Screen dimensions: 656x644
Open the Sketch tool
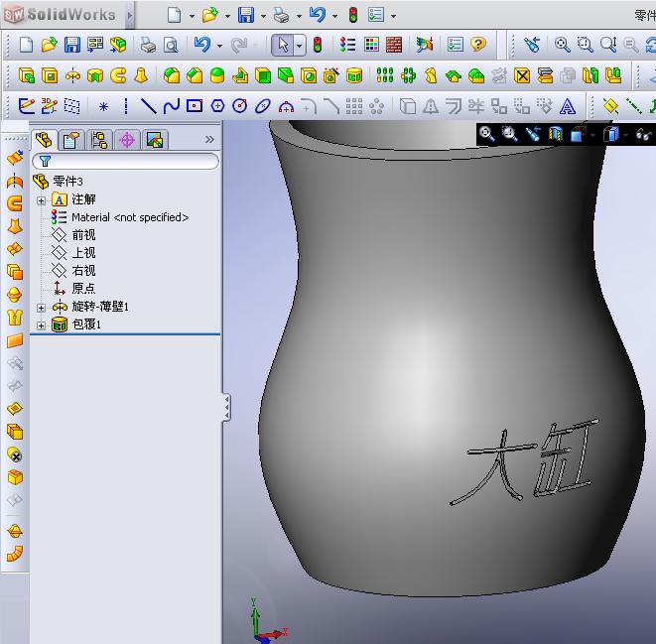click(x=27, y=106)
